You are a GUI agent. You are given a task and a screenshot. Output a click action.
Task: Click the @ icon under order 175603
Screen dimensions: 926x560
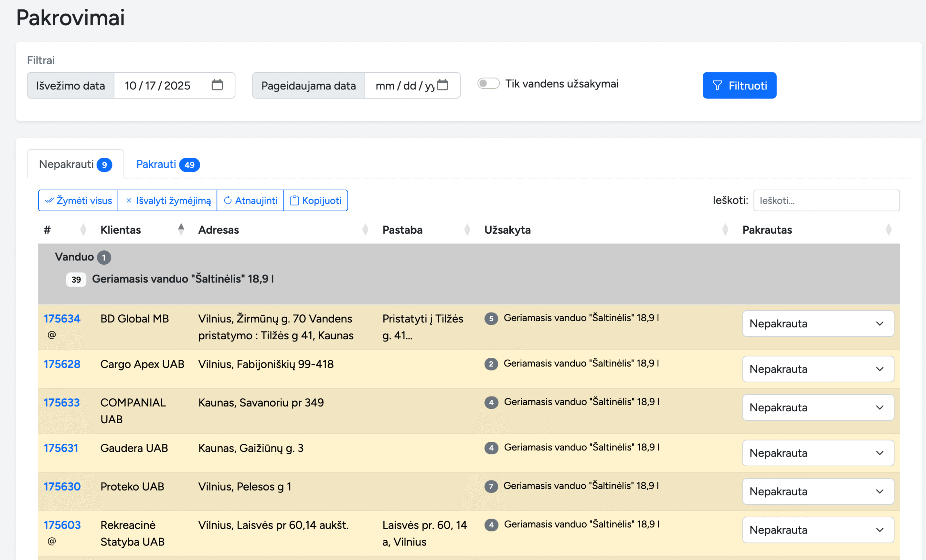coord(52,541)
